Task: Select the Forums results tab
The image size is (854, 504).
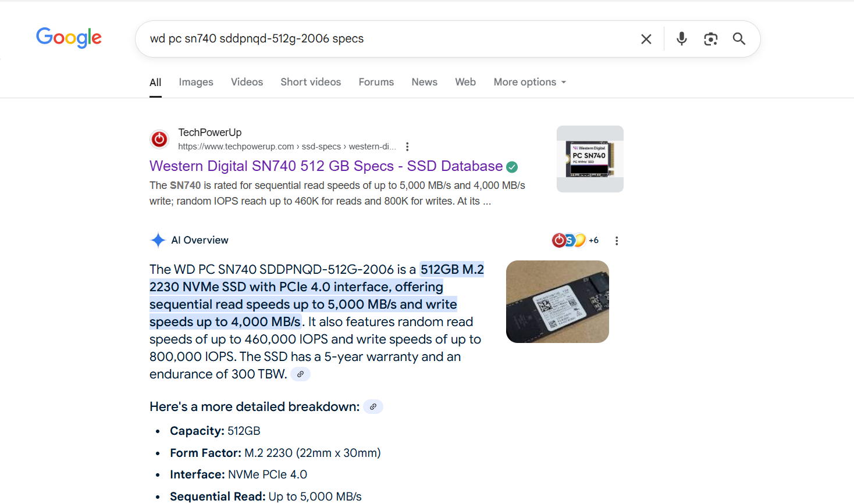Action: pyautogui.click(x=376, y=82)
